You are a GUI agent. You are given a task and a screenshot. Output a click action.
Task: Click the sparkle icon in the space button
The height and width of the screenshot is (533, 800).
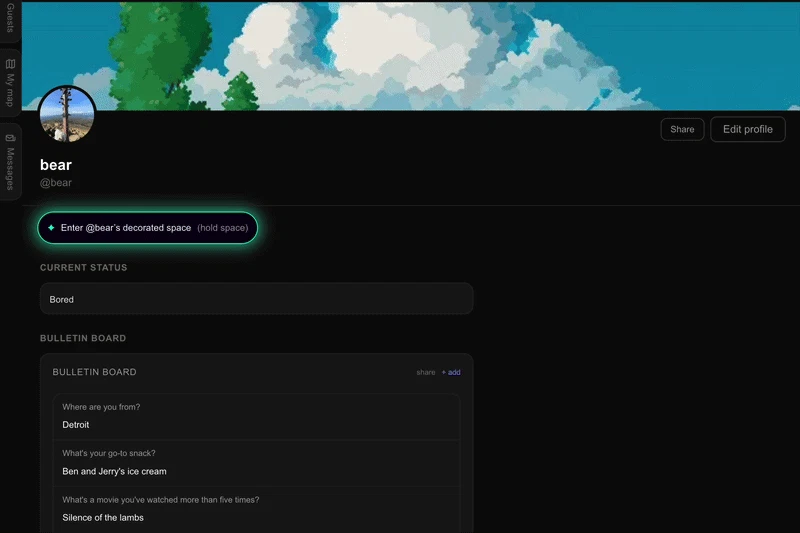pyautogui.click(x=51, y=227)
